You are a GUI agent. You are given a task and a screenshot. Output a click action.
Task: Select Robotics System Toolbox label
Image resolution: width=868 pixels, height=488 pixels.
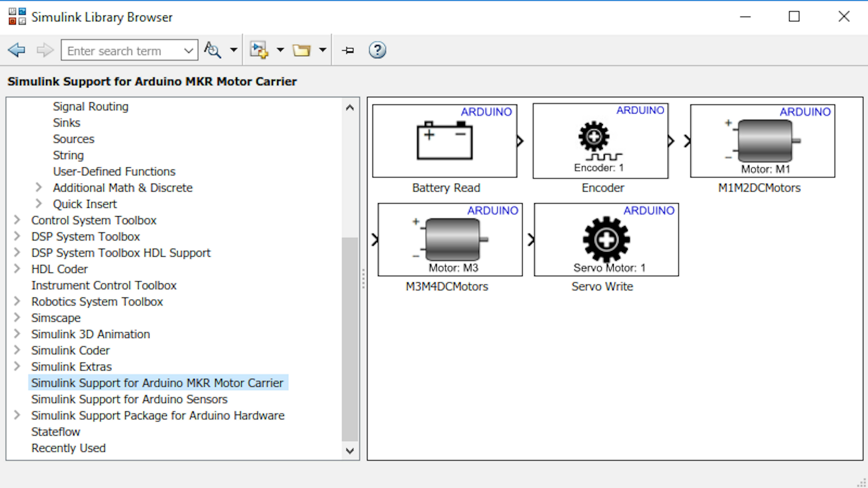[x=97, y=301]
